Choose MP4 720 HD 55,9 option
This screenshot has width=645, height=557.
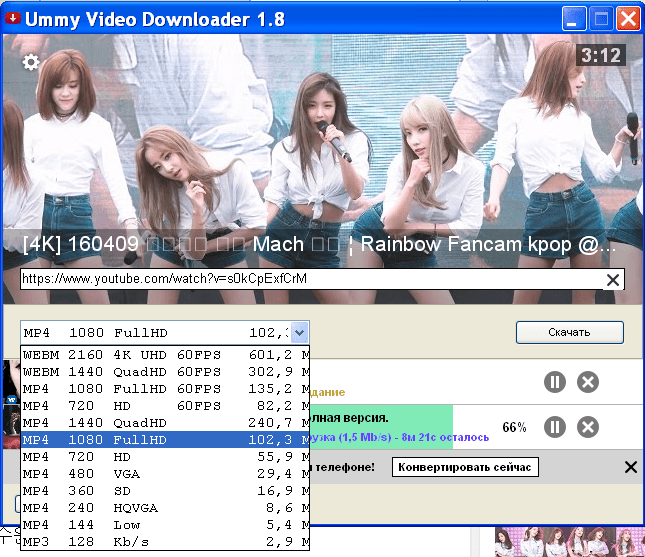click(x=165, y=457)
